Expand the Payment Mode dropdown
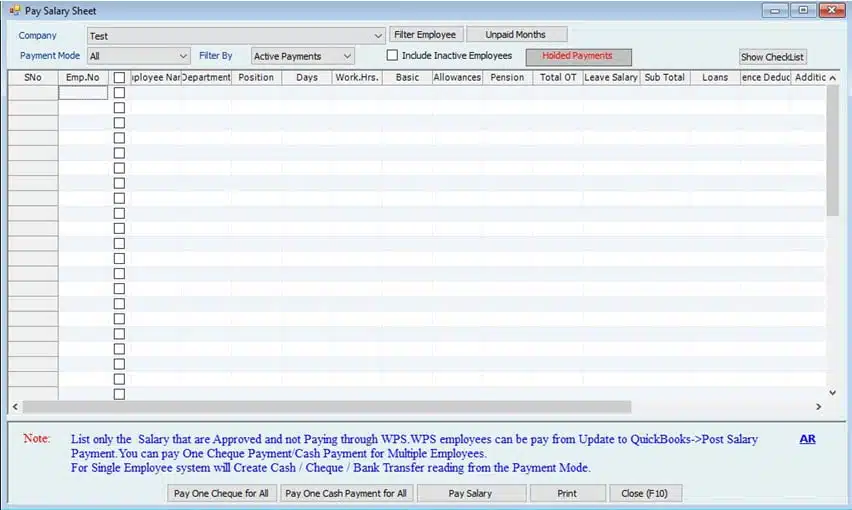The image size is (852, 510). click(182, 57)
